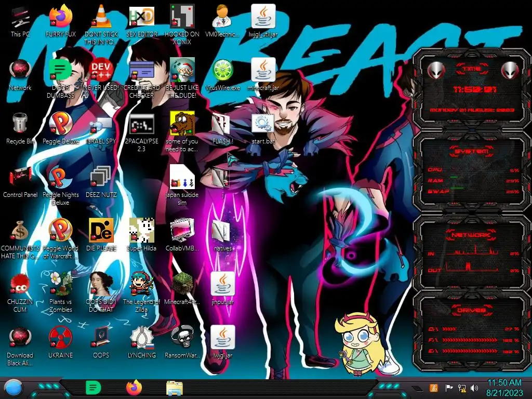Open the Action Center flag tray icon

(449, 388)
